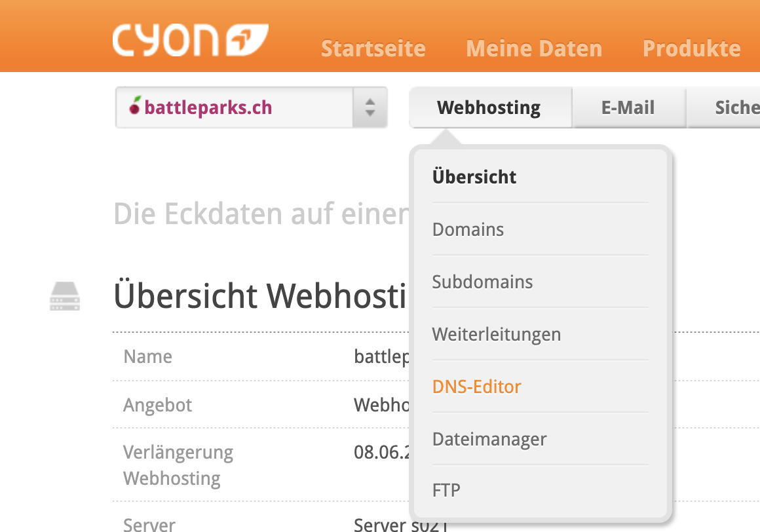
Task: Click the Angebot row label
Action: point(157,405)
